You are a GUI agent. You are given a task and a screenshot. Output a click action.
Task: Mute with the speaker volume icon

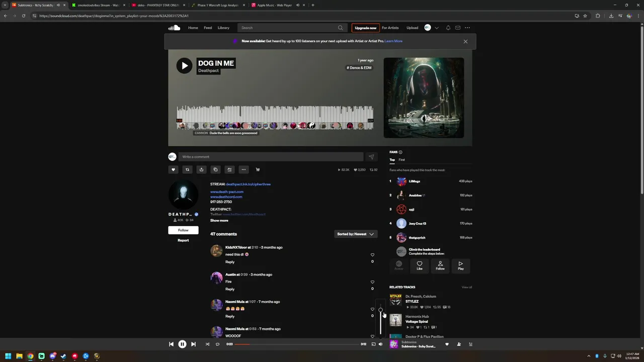(x=380, y=344)
